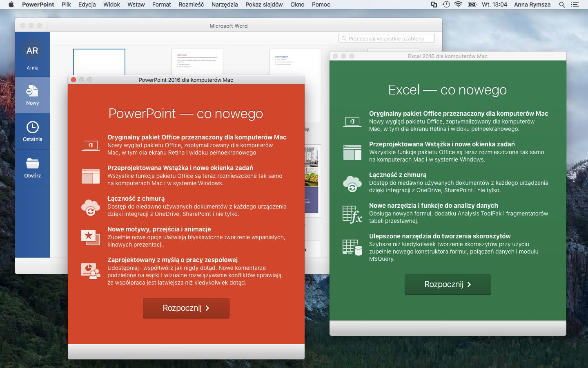Open the Narzędzia menu
Viewport: 588px width, 368px height.
225,4
